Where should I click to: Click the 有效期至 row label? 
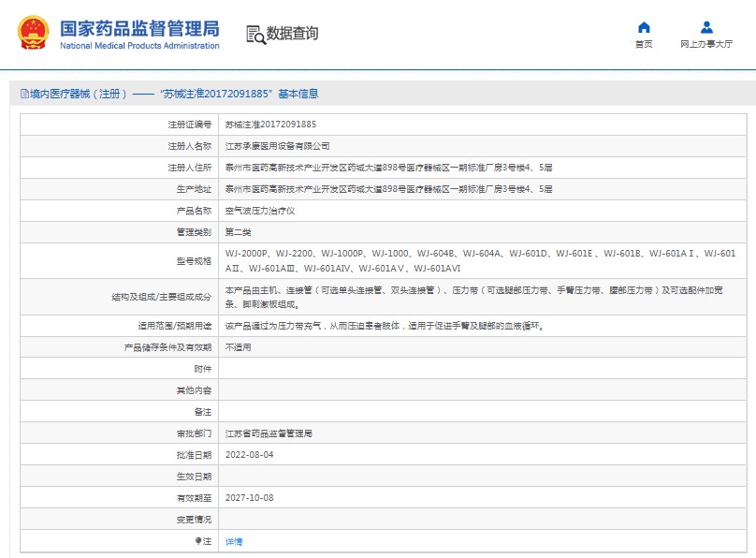point(194,498)
